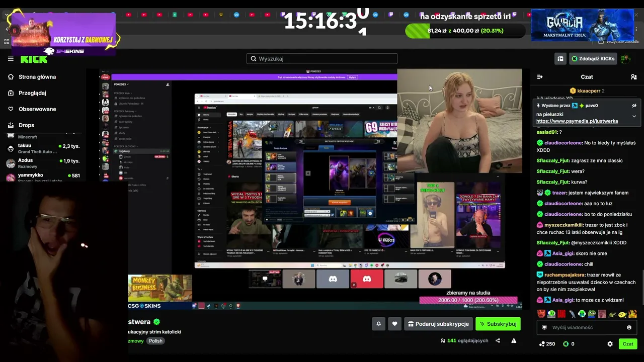
Task: Open the Gwalia game ad banner
Action: (582, 24)
